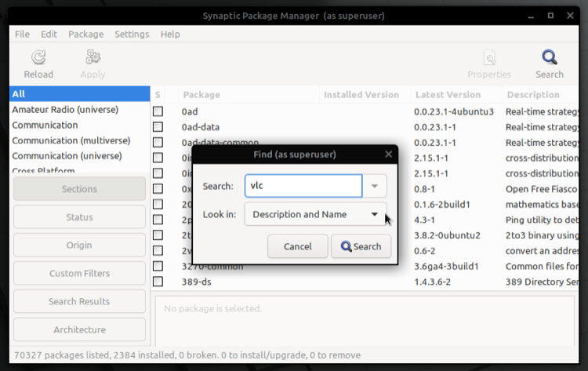Click the Architecture filter button

pos(79,329)
